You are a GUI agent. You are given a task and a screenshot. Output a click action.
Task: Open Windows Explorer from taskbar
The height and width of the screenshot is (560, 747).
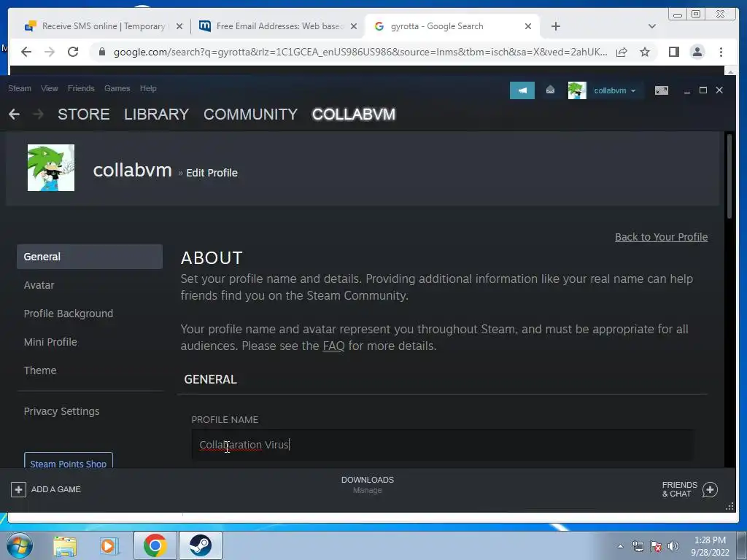point(65,546)
